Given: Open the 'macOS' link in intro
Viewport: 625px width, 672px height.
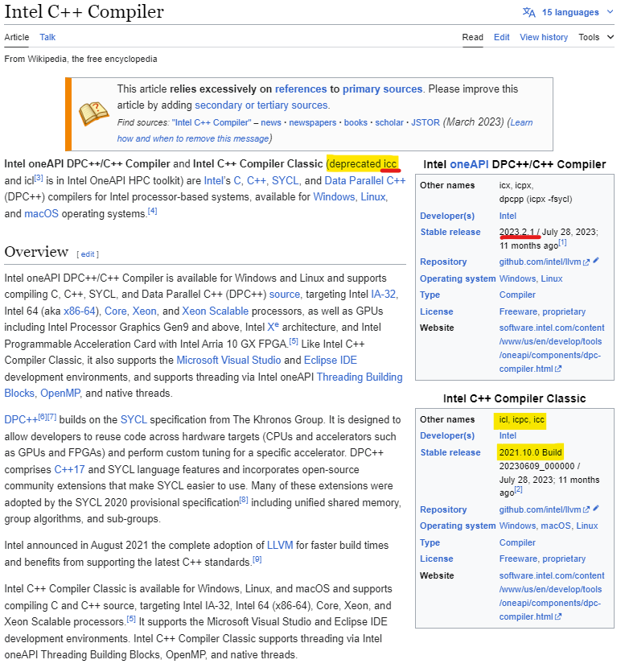Looking at the screenshot, I should click(42, 214).
